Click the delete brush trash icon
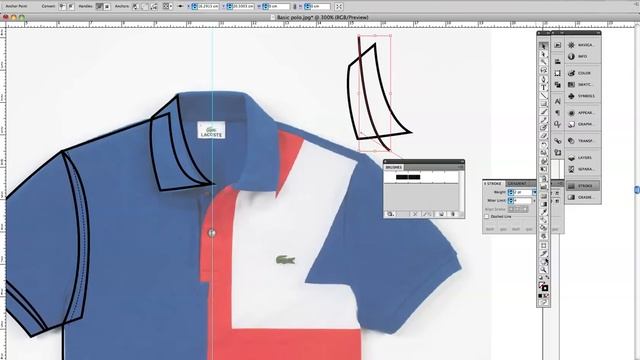 coord(453,214)
